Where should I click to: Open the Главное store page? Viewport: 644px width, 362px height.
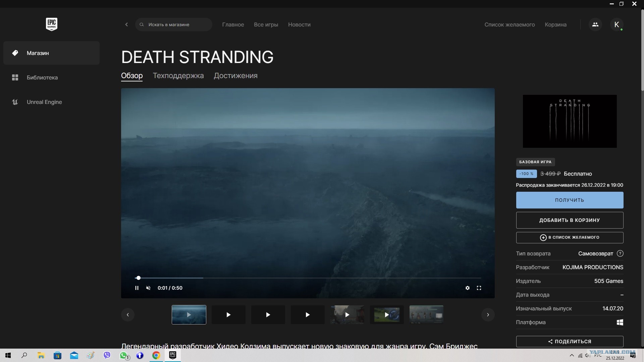pos(233,24)
